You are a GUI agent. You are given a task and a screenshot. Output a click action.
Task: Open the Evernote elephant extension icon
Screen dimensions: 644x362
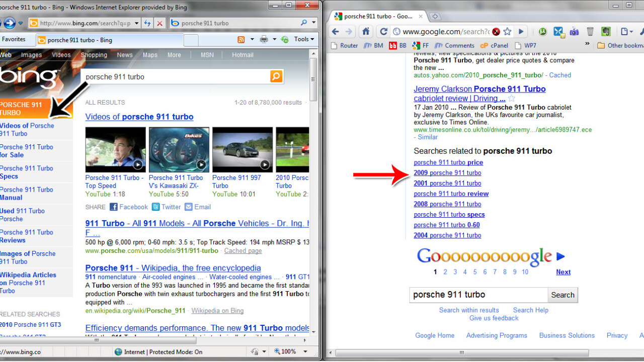coord(606,32)
